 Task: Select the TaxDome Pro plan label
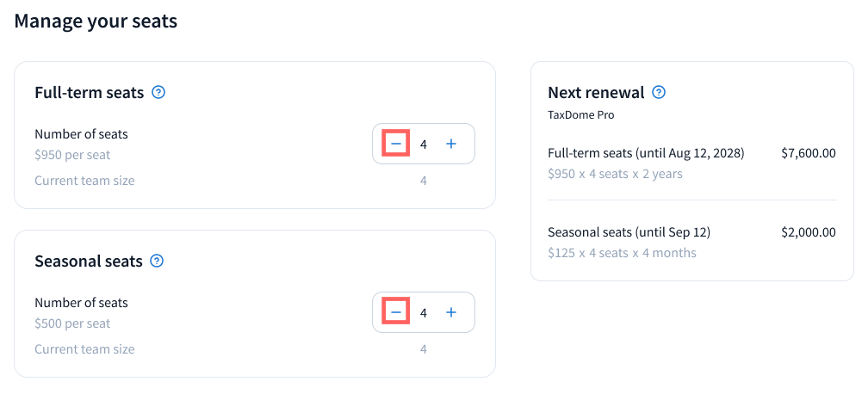click(581, 114)
